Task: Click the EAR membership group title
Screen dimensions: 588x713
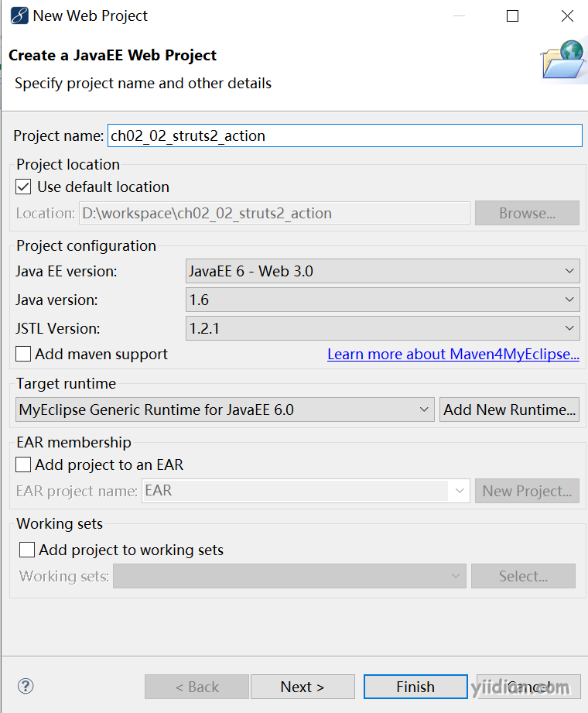Action: 73,442
